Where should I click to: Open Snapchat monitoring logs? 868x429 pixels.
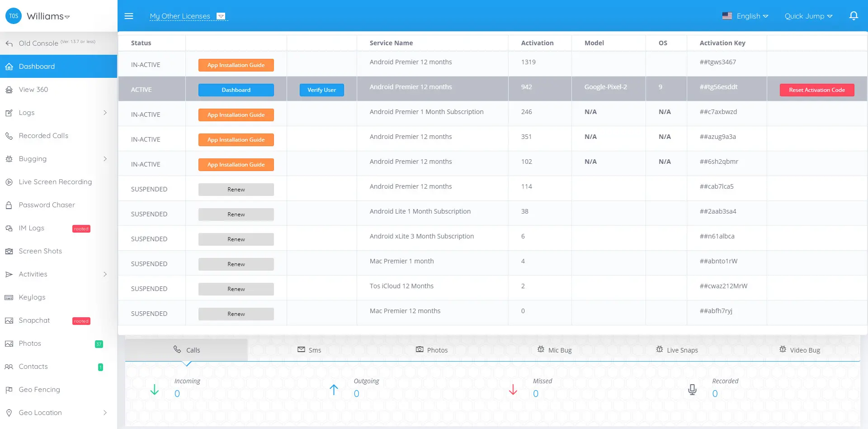[x=34, y=320]
